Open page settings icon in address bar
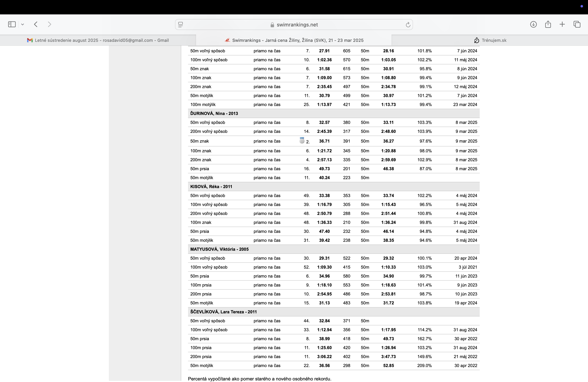The image size is (588, 382). coord(181,25)
